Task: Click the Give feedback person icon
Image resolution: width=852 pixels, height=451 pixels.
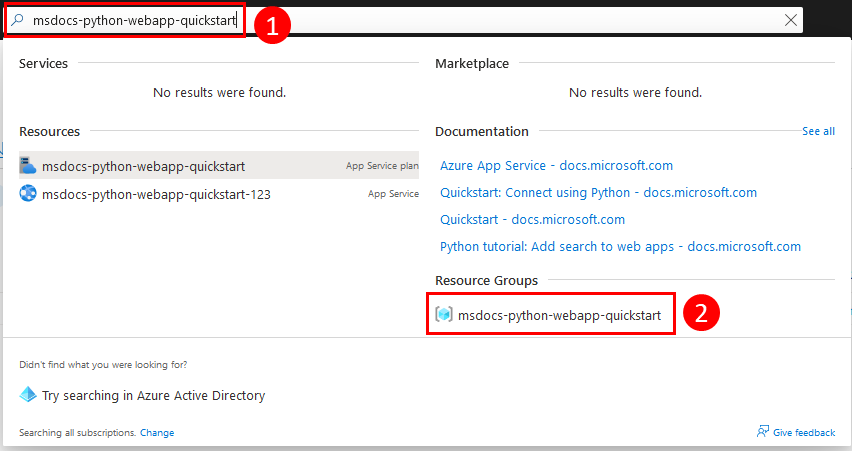Action: [763, 431]
